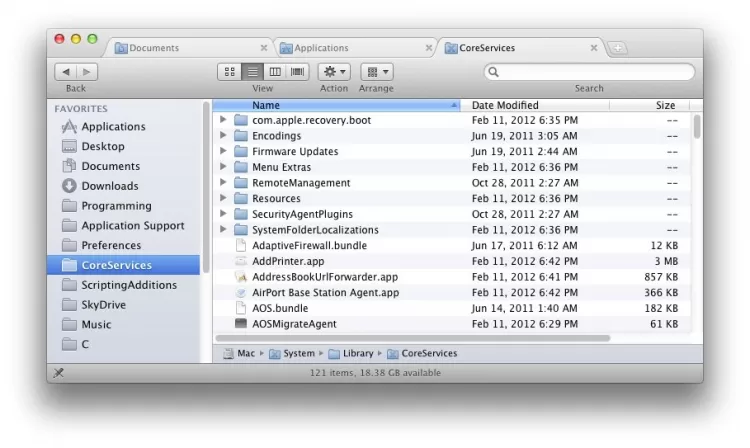Open the Arrange menu

pyautogui.click(x=377, y=72)
